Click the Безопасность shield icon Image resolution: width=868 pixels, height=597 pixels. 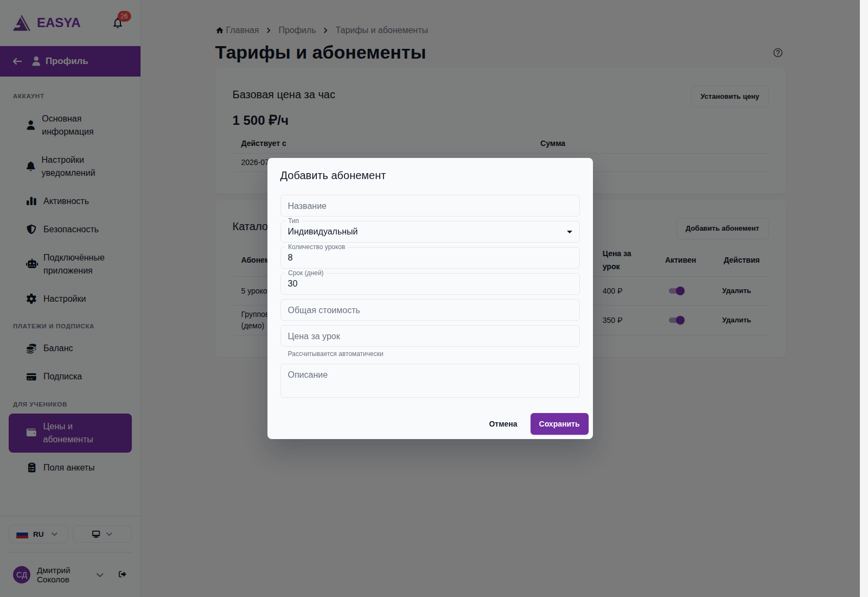click(31, 230)
